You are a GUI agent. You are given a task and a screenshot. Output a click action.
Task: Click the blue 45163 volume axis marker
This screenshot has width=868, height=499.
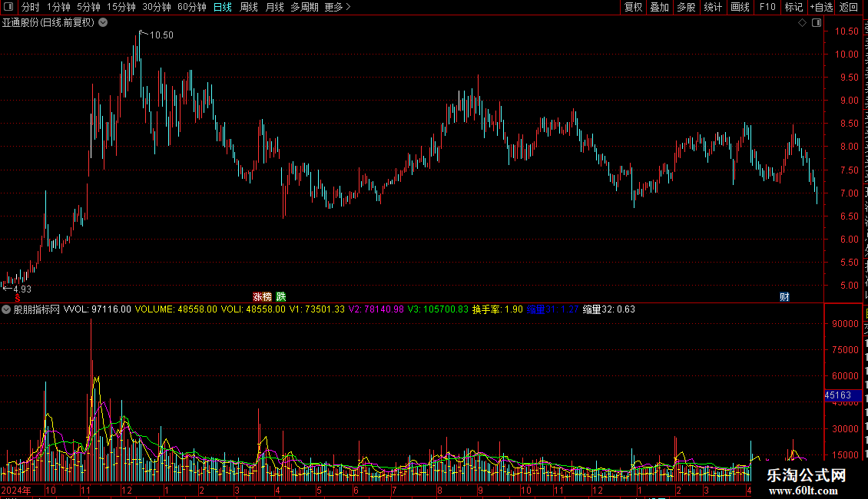[843, 395]
